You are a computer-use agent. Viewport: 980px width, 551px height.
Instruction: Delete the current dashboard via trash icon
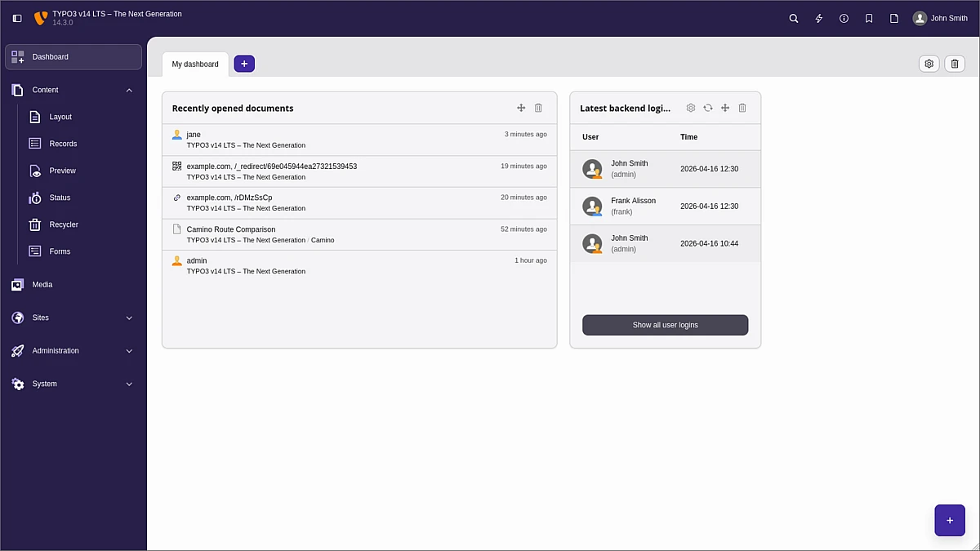955,64
